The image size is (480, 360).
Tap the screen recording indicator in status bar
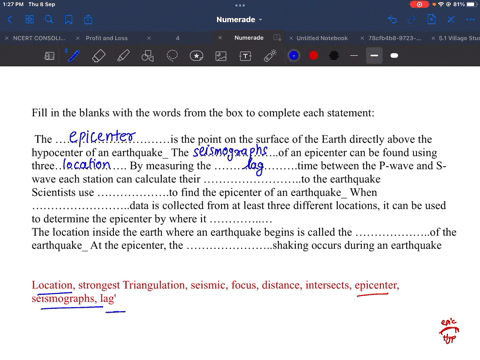[x=419, y=4]
